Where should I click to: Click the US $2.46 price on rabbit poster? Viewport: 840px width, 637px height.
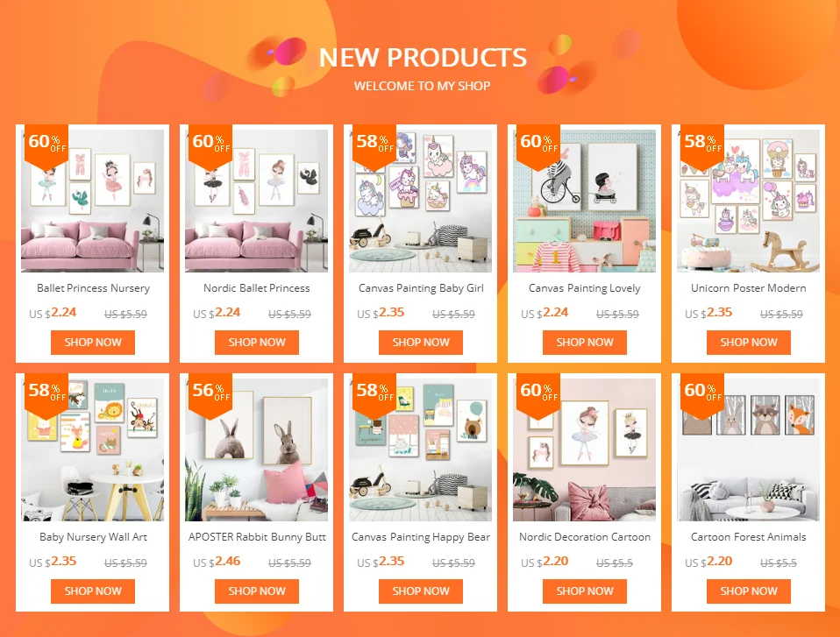tap(217, 562)
